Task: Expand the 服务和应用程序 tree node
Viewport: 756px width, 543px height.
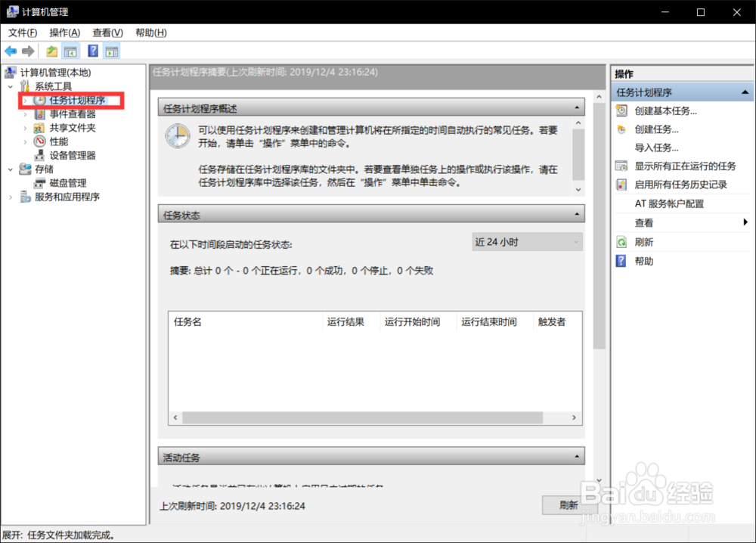Action: (x=11, y=197)
